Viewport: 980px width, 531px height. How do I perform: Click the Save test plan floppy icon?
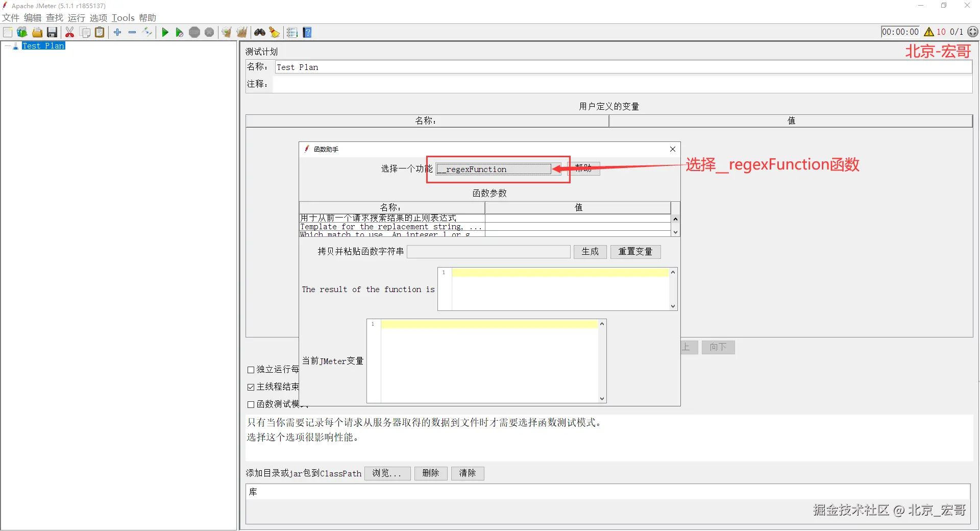(52, 33)
